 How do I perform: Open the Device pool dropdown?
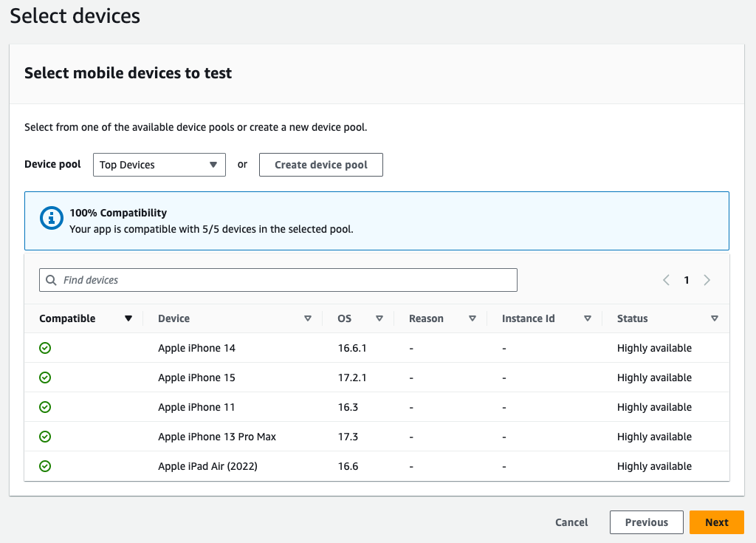click(x=159, y=165)
